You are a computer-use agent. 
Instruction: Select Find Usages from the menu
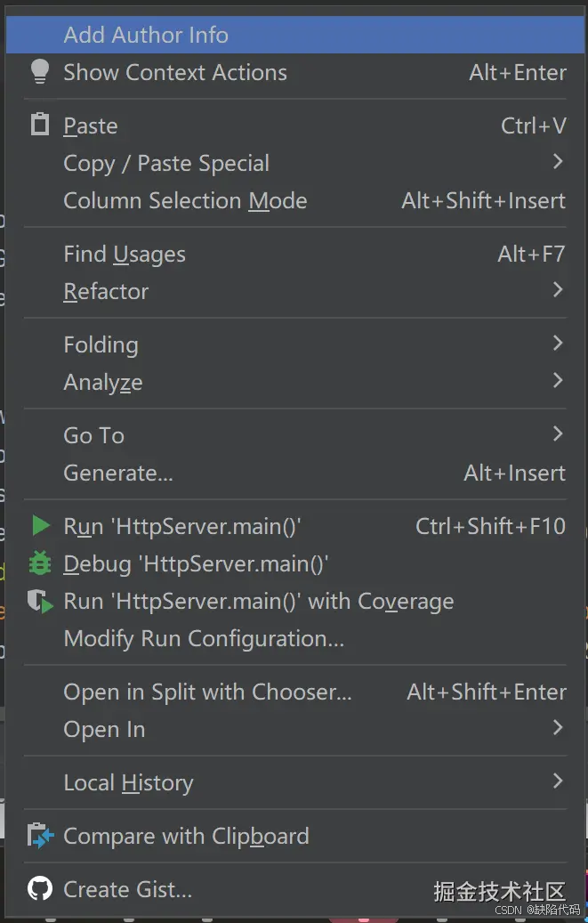[x=125, y=254]
